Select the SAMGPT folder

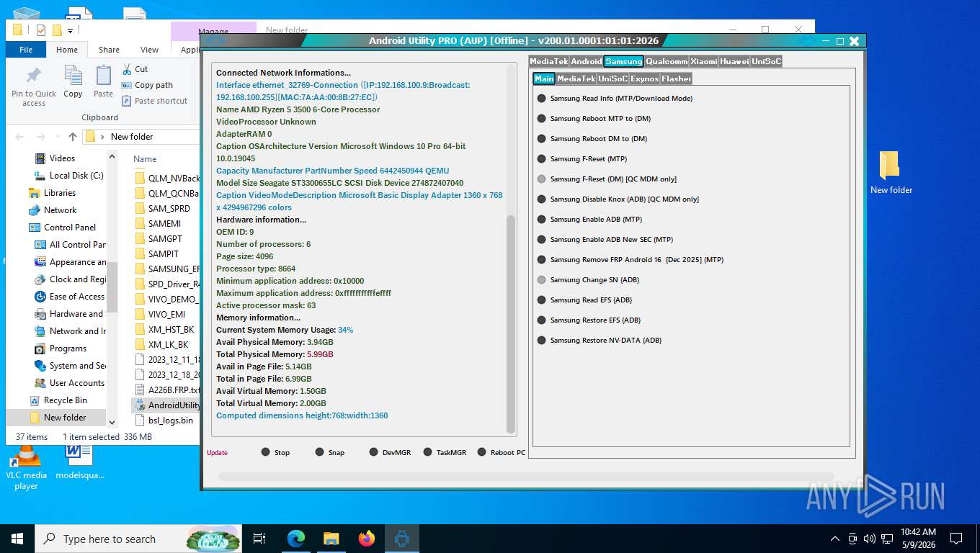165,239
